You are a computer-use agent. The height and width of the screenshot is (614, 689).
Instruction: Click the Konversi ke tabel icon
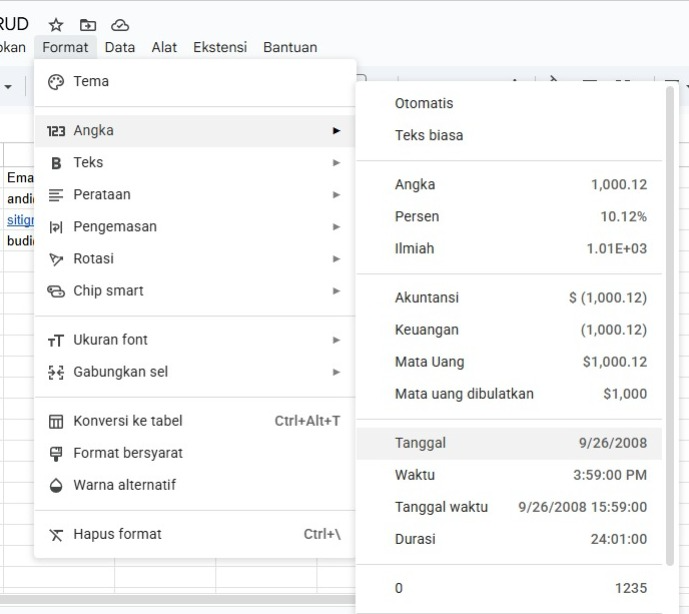(56, 421)
